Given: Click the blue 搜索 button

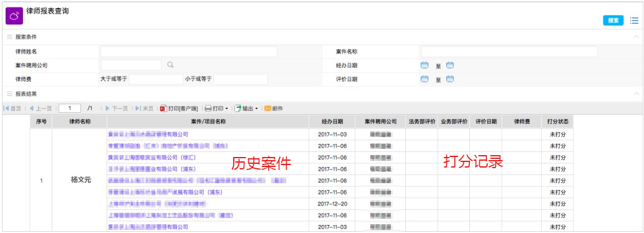Looking at the screenshot, I should click(613, 21).
